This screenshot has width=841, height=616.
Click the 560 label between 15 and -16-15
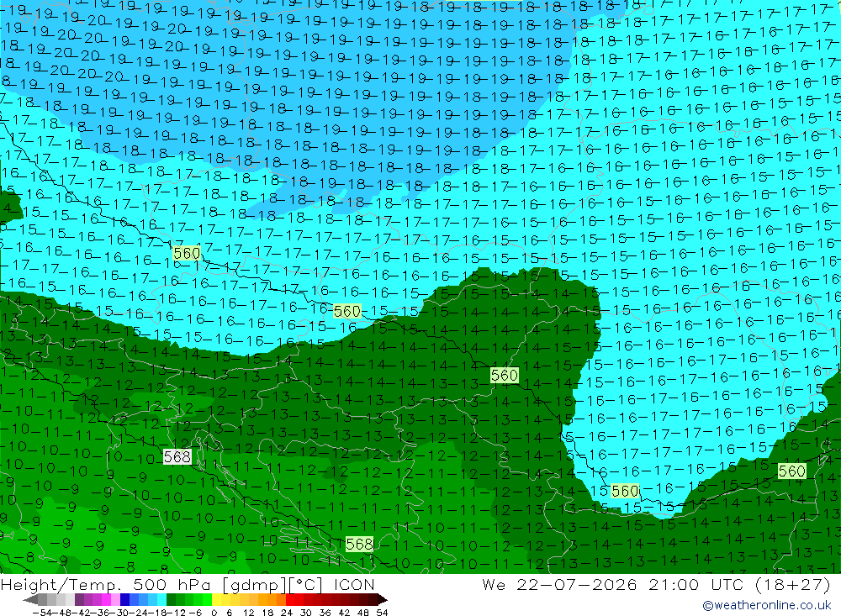[x=625, y=491]
